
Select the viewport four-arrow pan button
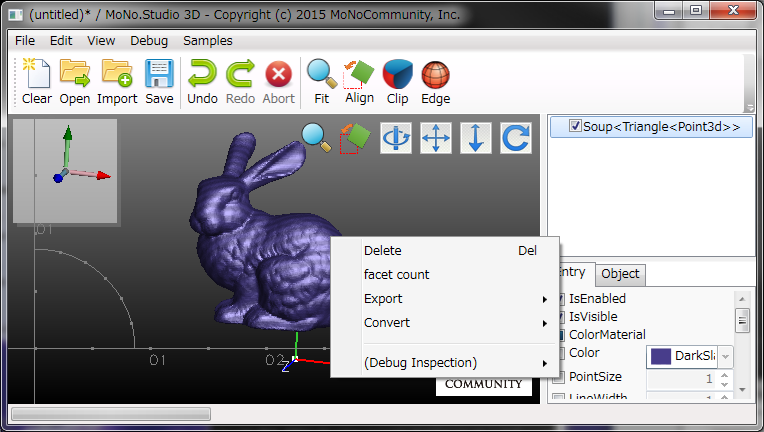pyautogui.click(x=436, y=138)
